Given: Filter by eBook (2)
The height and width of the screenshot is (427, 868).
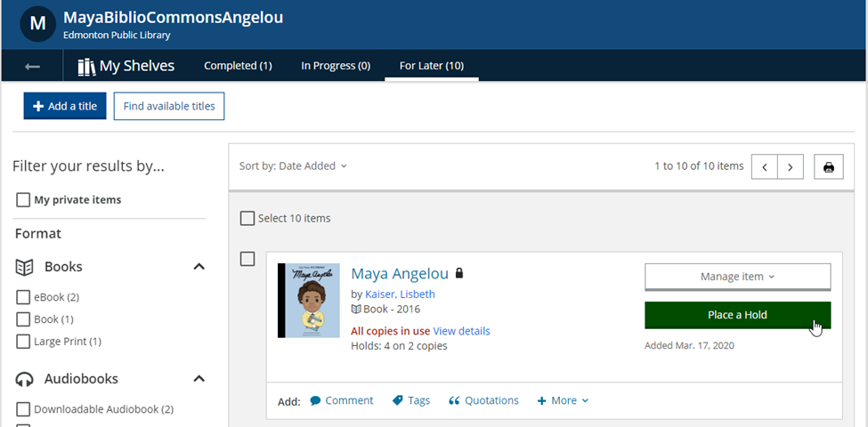Looking at the screenshot, I should click(x=22, y=298).
